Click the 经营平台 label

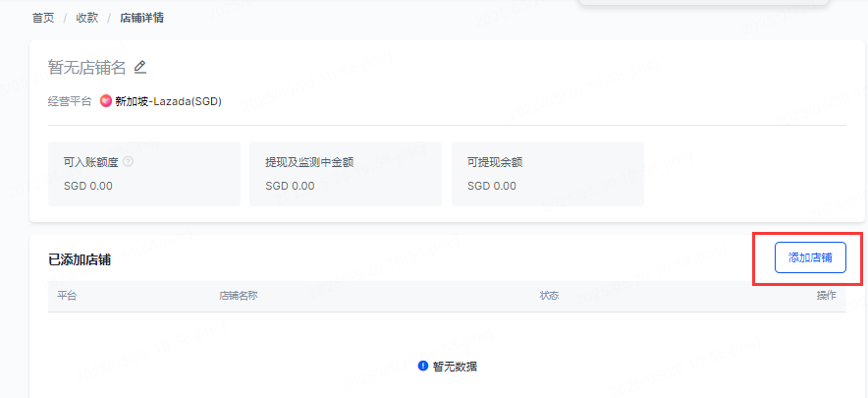(x=70, y=100)
